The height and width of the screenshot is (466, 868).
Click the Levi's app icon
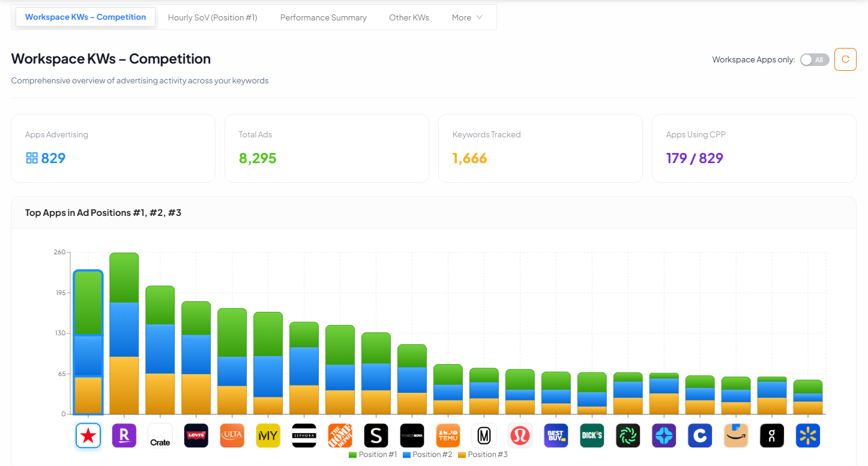point(196,436)
